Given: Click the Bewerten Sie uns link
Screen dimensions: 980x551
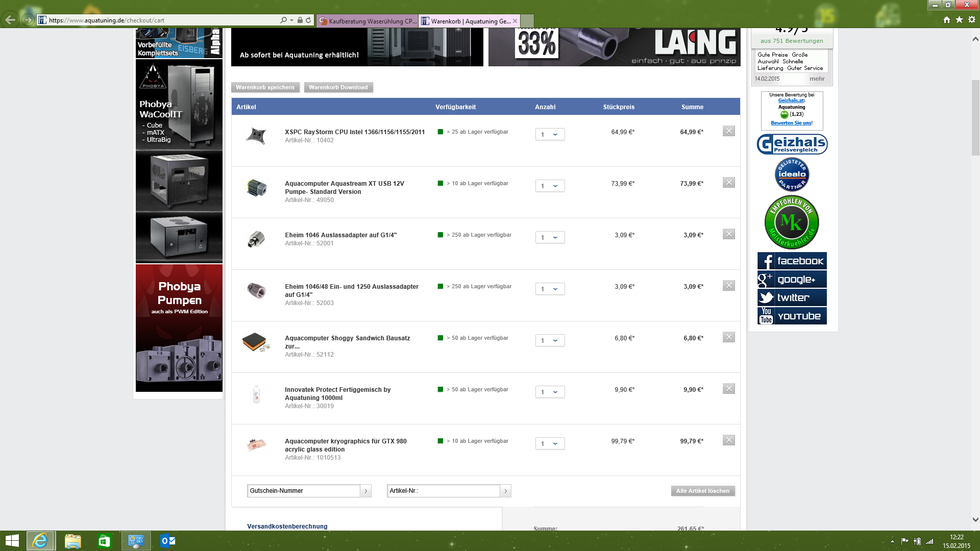Looking at the screenshot, I should point(791,123).
